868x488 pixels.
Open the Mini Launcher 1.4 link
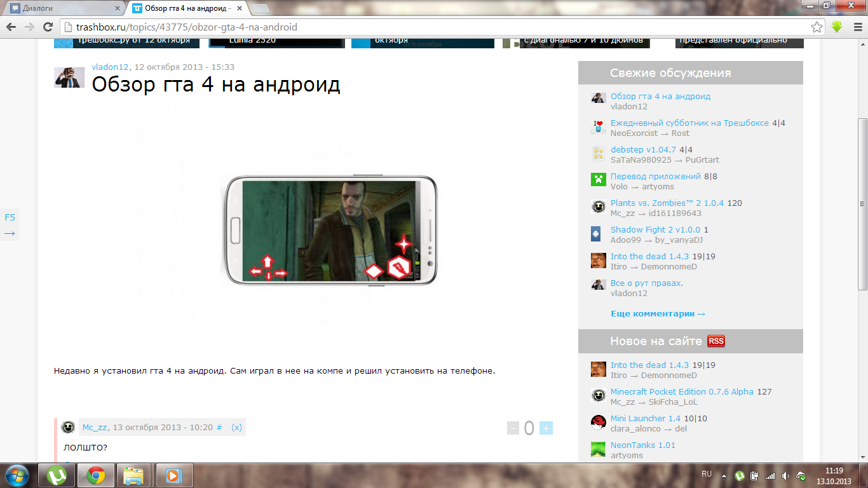point(646,418)
